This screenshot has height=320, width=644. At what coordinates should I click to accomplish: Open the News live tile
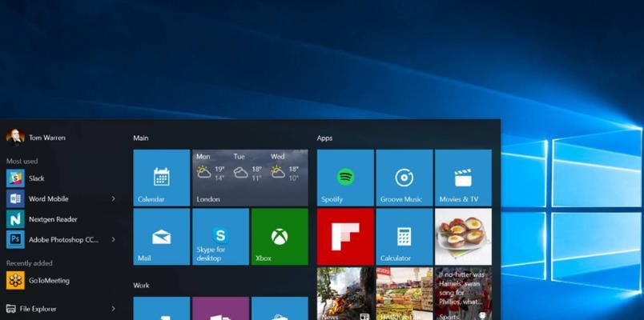pos(345,294)
